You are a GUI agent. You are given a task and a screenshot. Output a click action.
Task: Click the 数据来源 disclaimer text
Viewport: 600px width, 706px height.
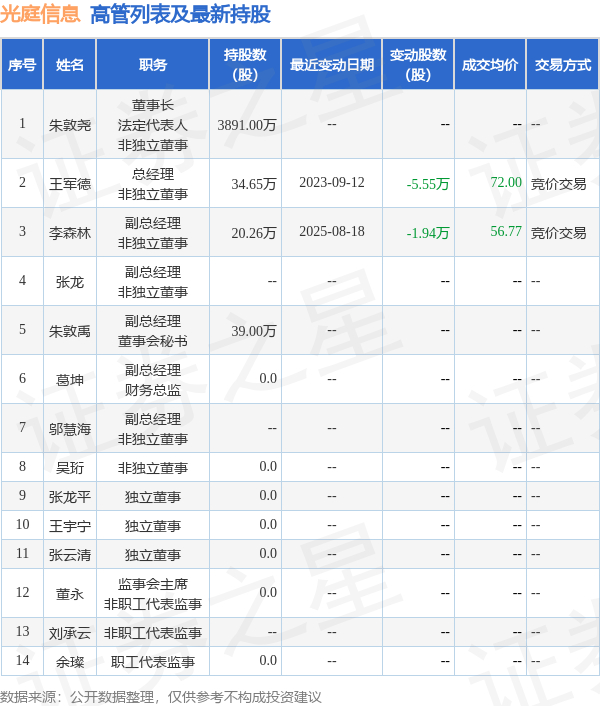point(161,697)
